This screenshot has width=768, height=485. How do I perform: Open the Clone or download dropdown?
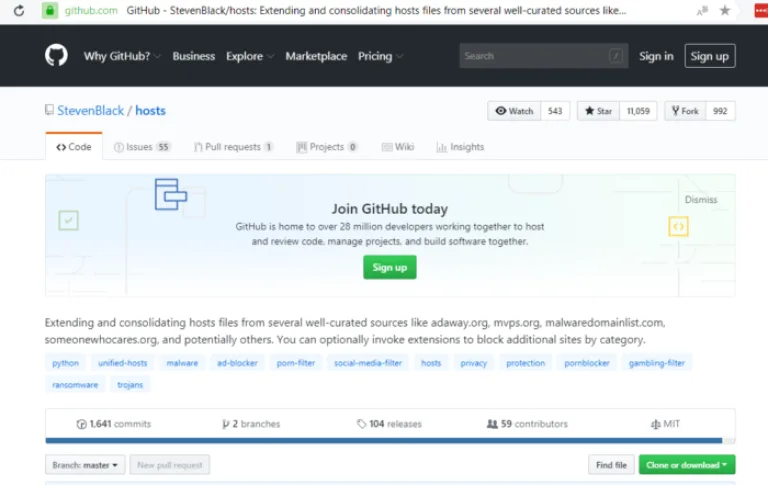[687, 465]
